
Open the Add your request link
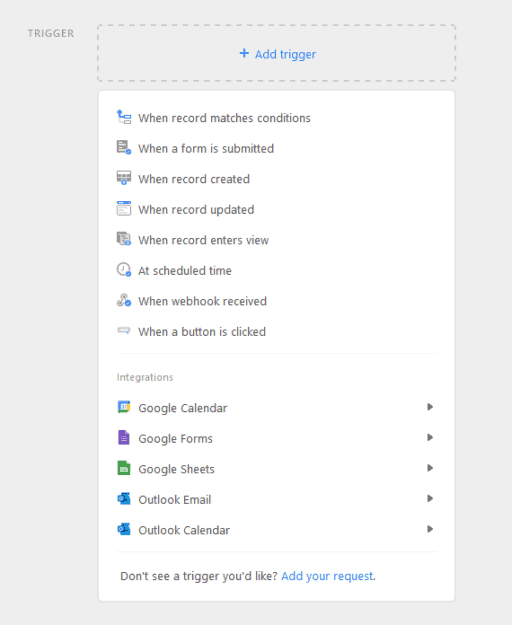328,576
